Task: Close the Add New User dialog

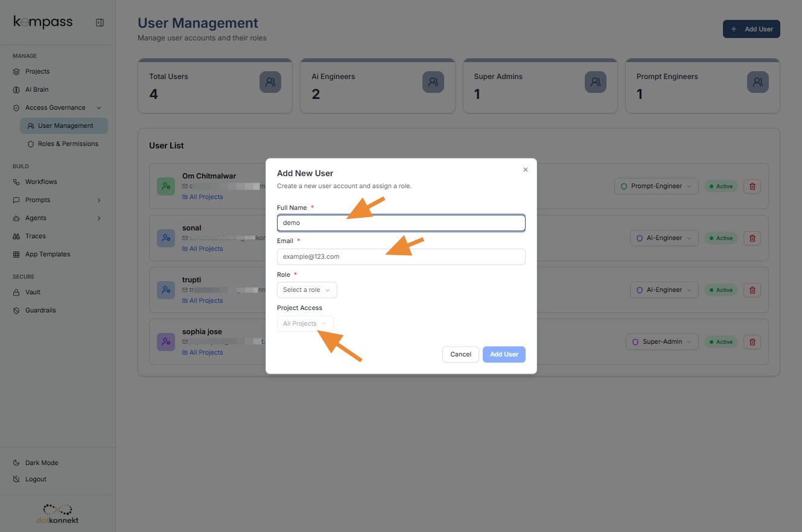Action: pos(525,170)
